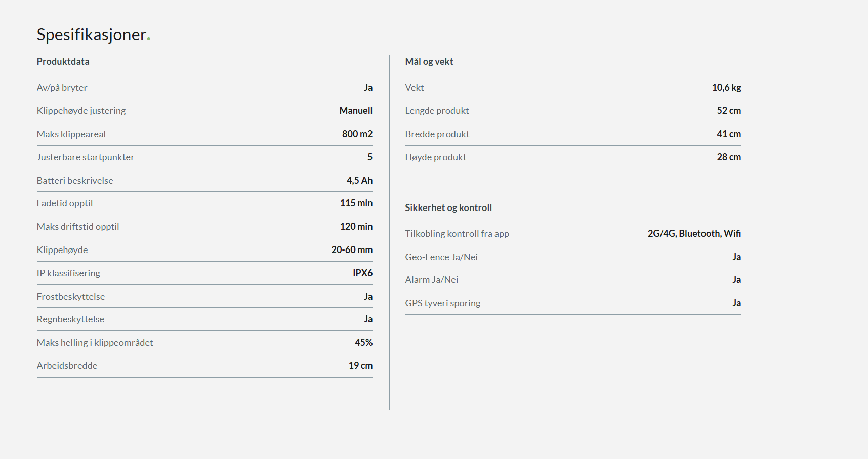
Task: Click the Maks helling i klippeområdet label
Action: pyautogui.click(x=95, y=343)
